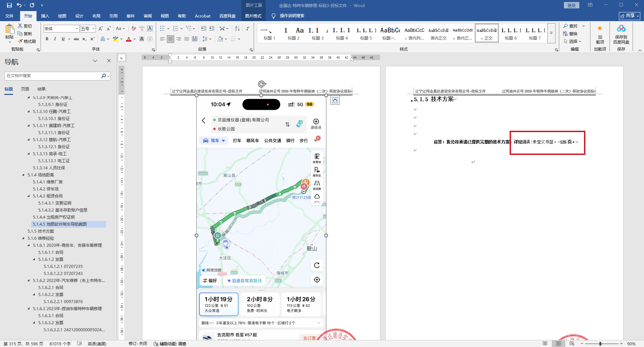Open the search options dropdown in navigation

click(108, 76)
